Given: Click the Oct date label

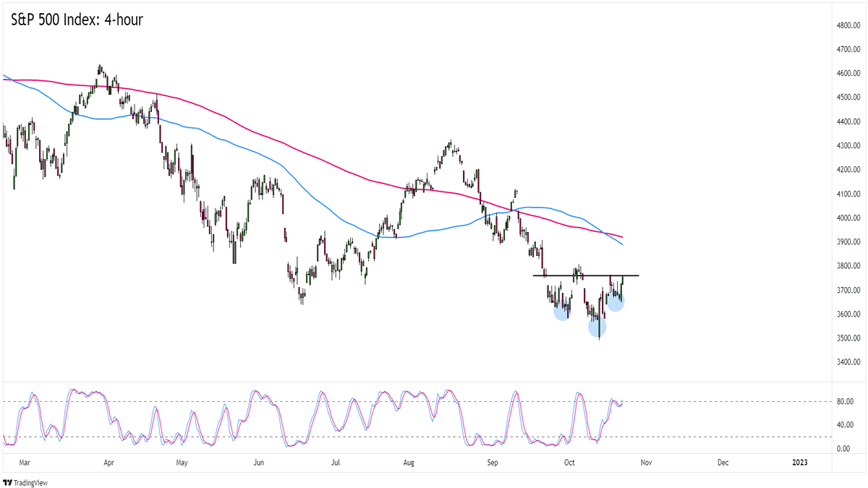Looking at the screenshot, I should point(569,462).
